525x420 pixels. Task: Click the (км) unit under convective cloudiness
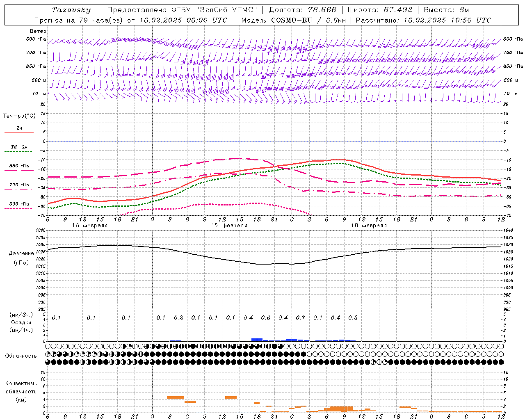(x=21, y=399)
